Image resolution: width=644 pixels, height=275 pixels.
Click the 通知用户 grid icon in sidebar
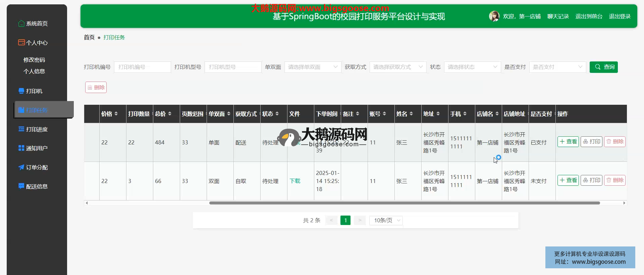(21, 148)
